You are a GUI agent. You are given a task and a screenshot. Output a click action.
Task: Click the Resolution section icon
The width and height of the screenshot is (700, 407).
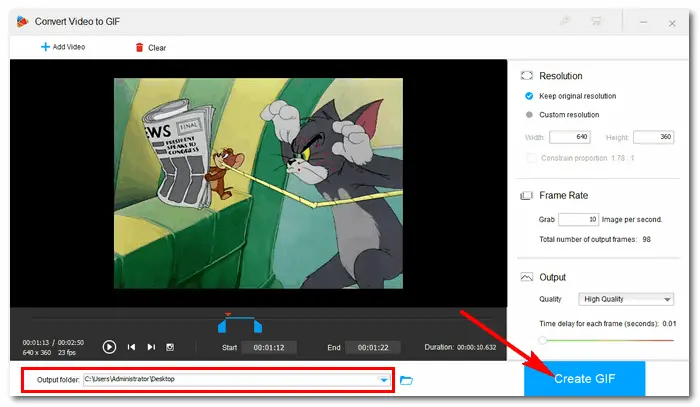pyautogui.click(x=527, y=75)
